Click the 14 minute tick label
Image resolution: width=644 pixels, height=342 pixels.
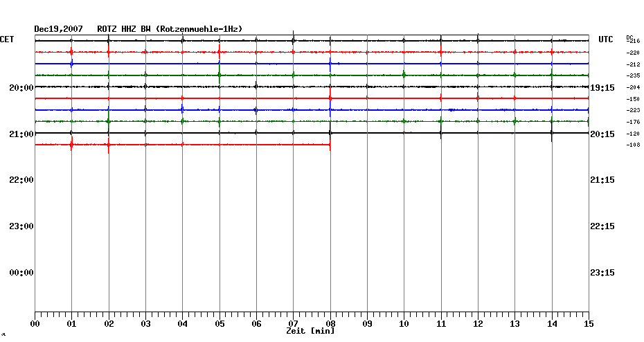(x=552, y=324)
